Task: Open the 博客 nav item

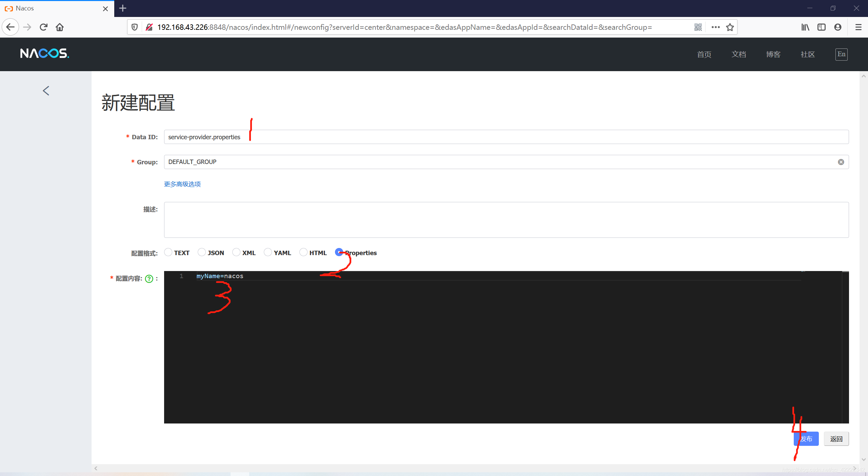Action: coord(773,54)
